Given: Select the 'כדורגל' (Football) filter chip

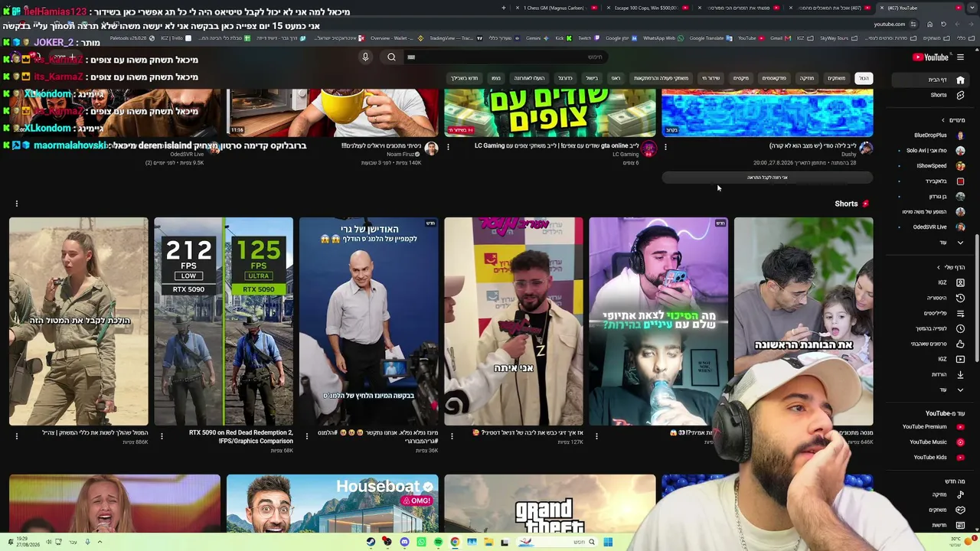Looking at the screenshot, I should pyautogui.click(x=565, y=78).
